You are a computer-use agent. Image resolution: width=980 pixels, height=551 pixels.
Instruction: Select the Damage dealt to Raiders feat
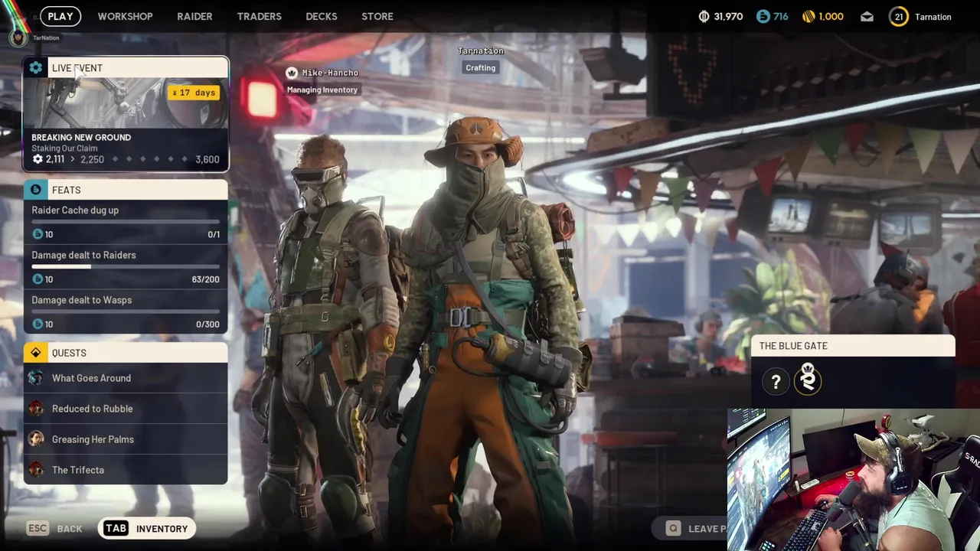click(126, 267)
